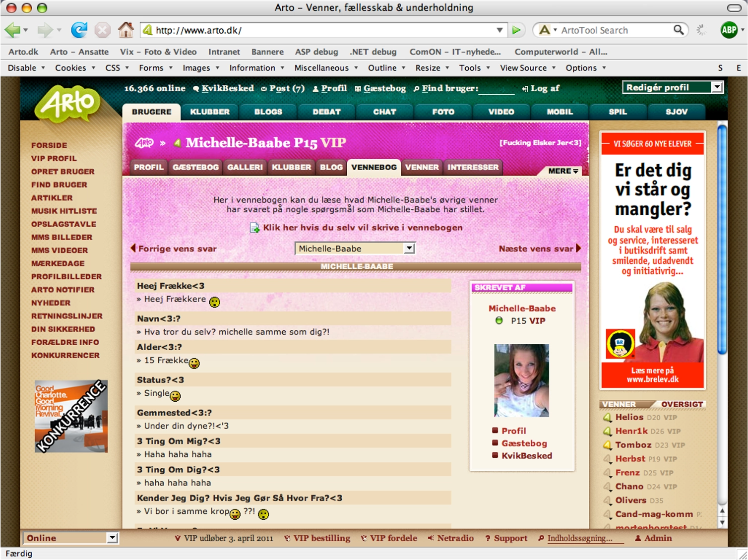Open the KONKURRENCER sidebar link

pyautogui.click(x=65, y=355)
